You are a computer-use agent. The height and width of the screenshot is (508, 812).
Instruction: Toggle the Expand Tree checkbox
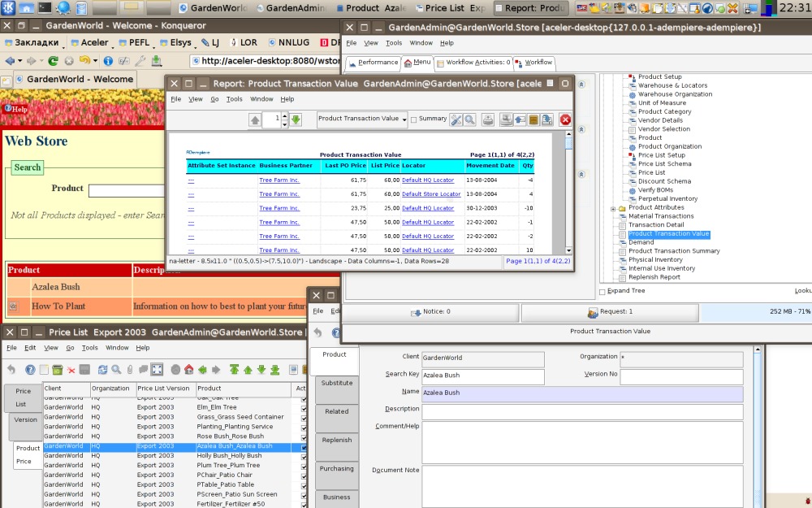click(603, 292)
